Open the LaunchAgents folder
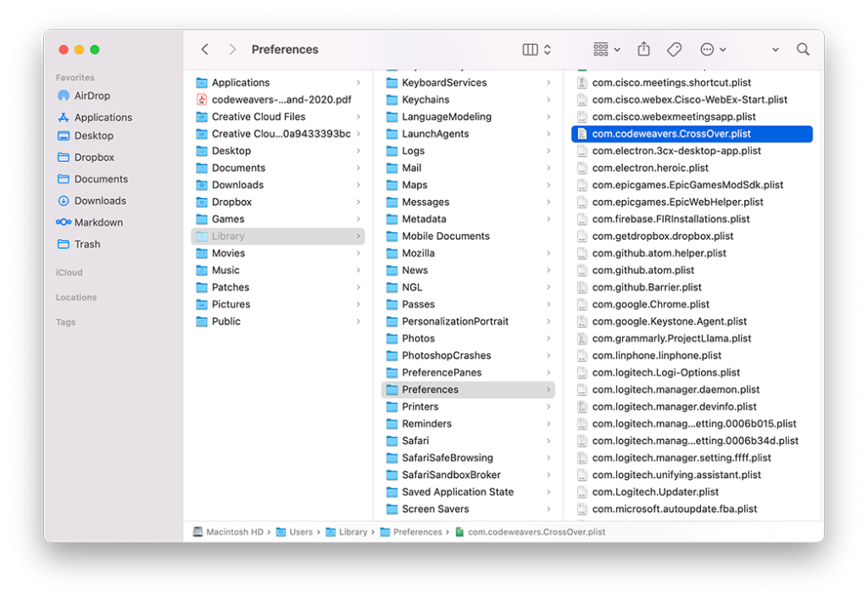 (x=434, y=134)
